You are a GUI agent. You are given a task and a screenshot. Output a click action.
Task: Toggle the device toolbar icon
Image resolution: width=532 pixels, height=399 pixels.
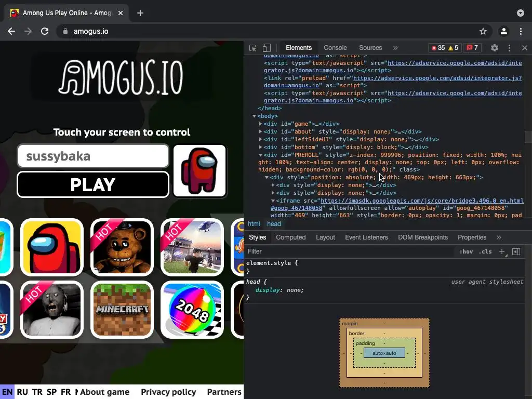point(267,48)
